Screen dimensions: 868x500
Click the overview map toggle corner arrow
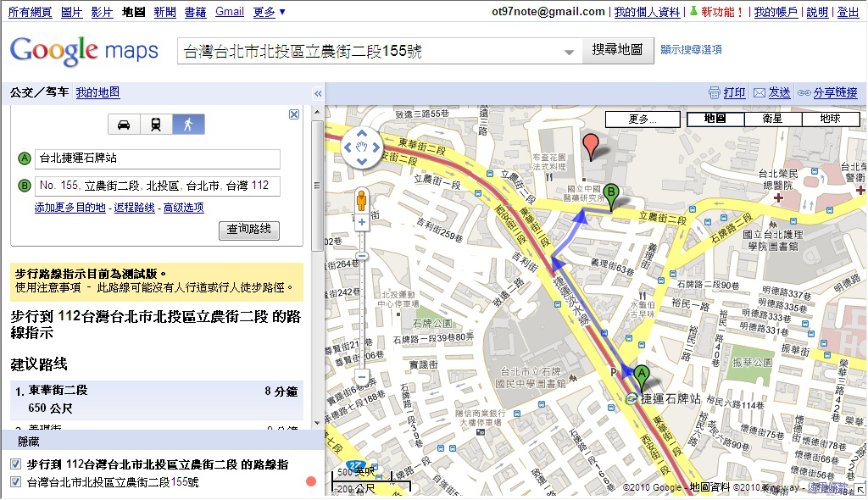tap(860, 490)
